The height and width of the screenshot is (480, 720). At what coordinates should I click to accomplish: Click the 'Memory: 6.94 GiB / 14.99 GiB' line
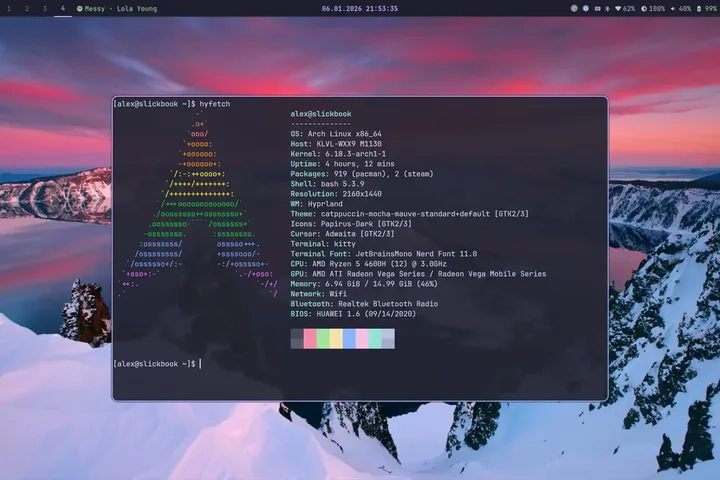[364, 284]
